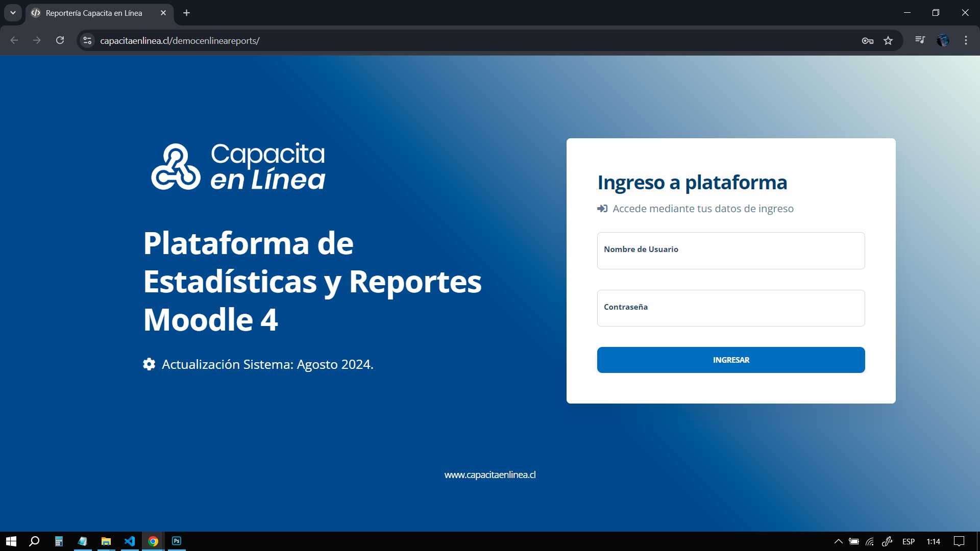
Task: Open a new browser tab
Action: click(186, 13)
